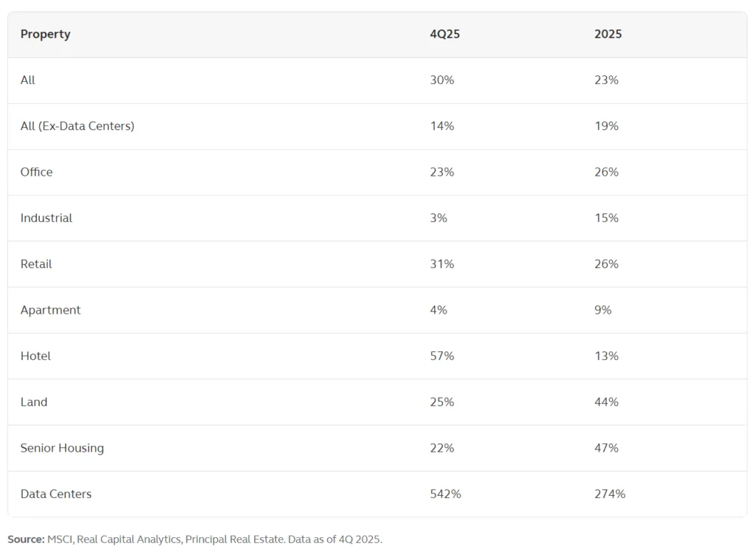
Task: Select the 57% Hotel 4Q25 value
Action: [x=442, y=356]
